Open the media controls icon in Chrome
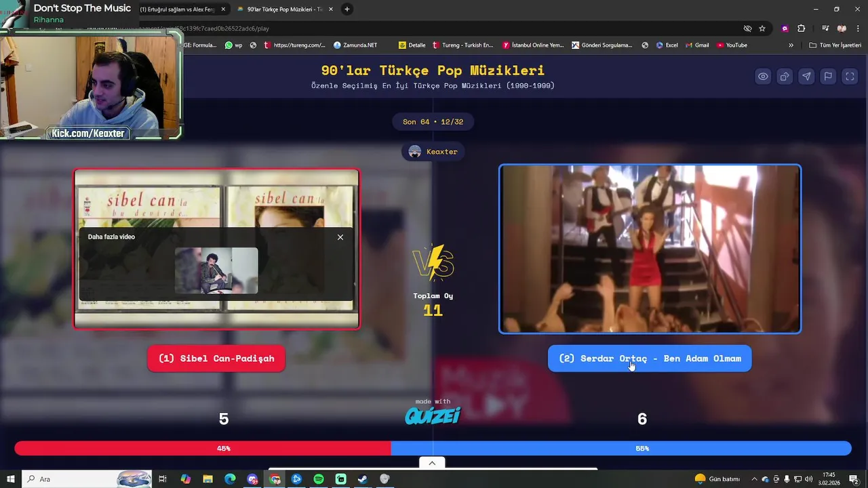 [x=825, y=28]
